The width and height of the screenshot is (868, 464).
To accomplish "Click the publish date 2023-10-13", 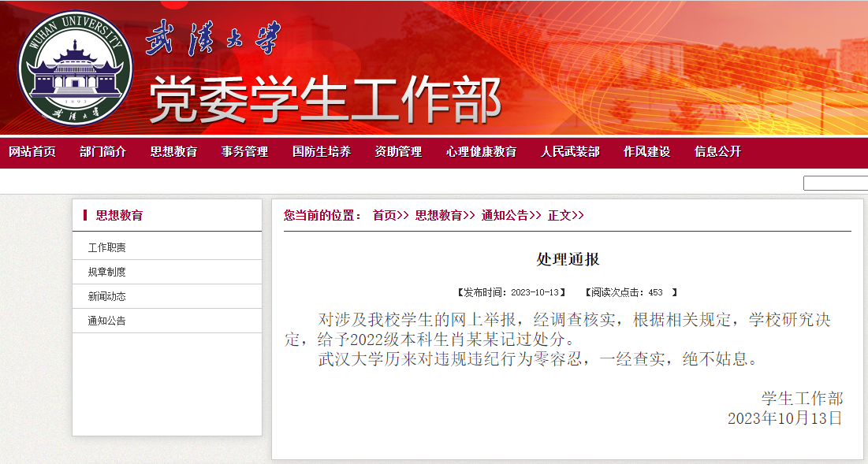I will coord(535,292).
